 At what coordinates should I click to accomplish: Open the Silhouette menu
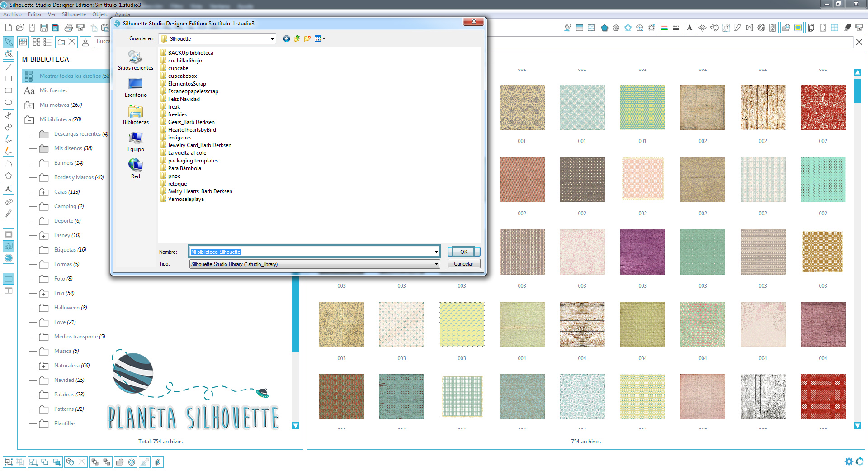click(x=74, y=14)
